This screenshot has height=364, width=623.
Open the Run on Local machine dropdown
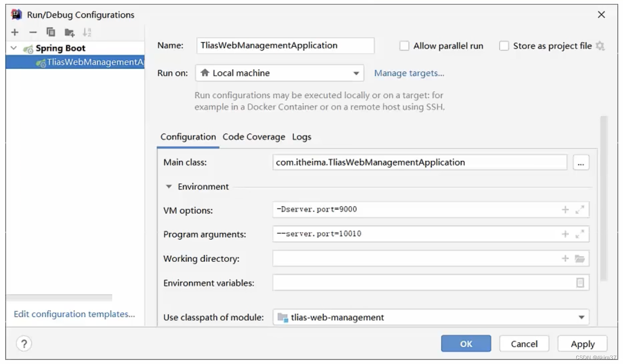coord(279,73)
